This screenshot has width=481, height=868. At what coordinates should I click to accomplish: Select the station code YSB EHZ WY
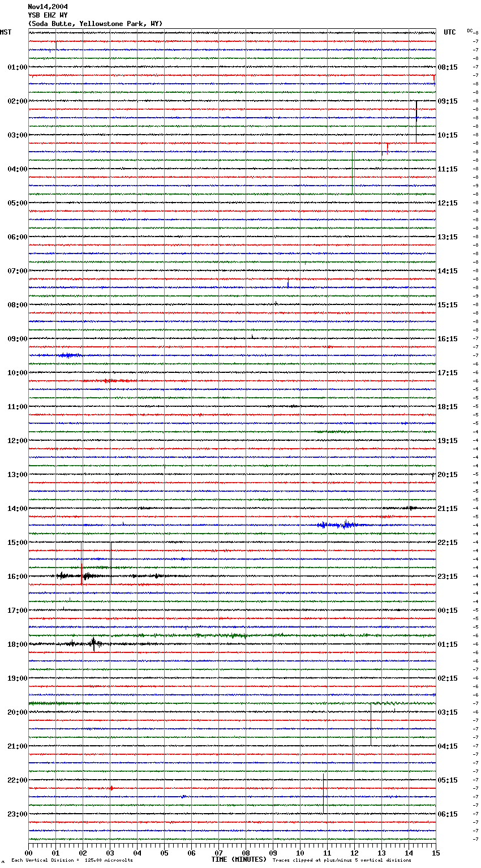[x=48, y=15]
